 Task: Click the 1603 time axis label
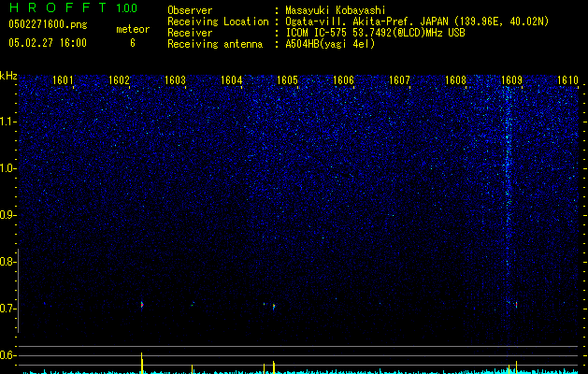175,80
